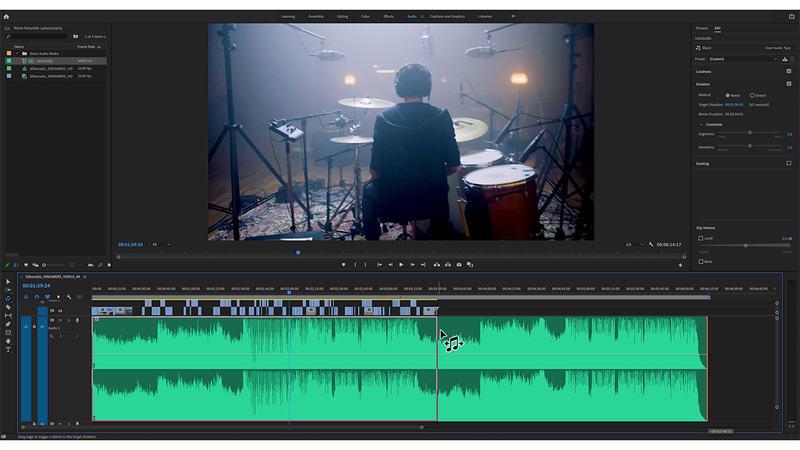Toggle the Loudness checkbox
Image resolution: width=800 pixels, height=450 pixels.
click(789, 71)
